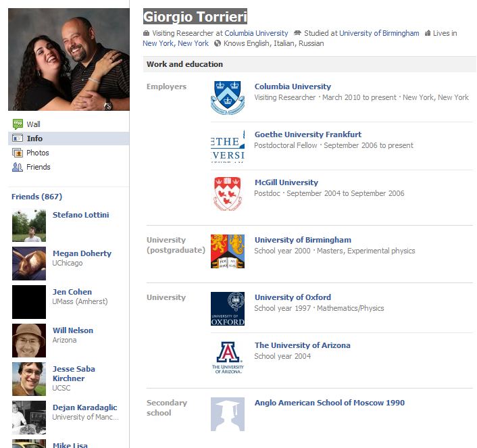Click the Goethe University Frankfurt logo

(x=228, y=147)
